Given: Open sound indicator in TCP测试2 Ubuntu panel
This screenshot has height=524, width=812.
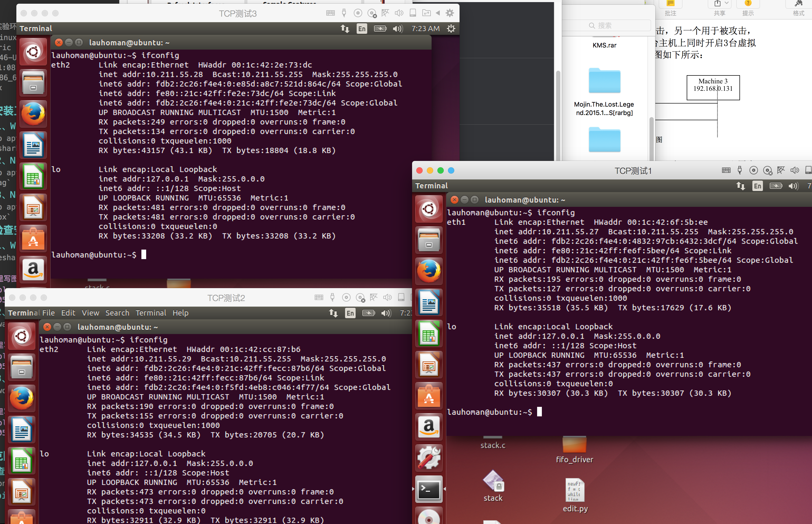Looking at the screenshot, I should [x=386, y=313].
